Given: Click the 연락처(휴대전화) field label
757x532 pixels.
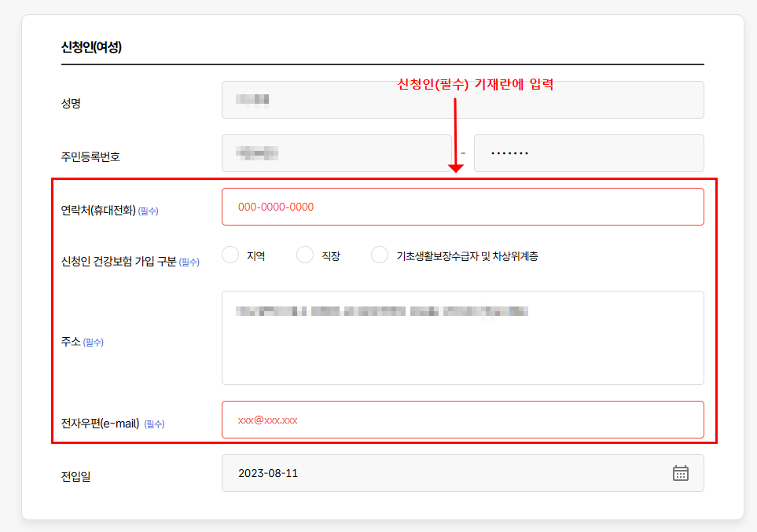Looking at the screenshot, I should coord(100,210).
